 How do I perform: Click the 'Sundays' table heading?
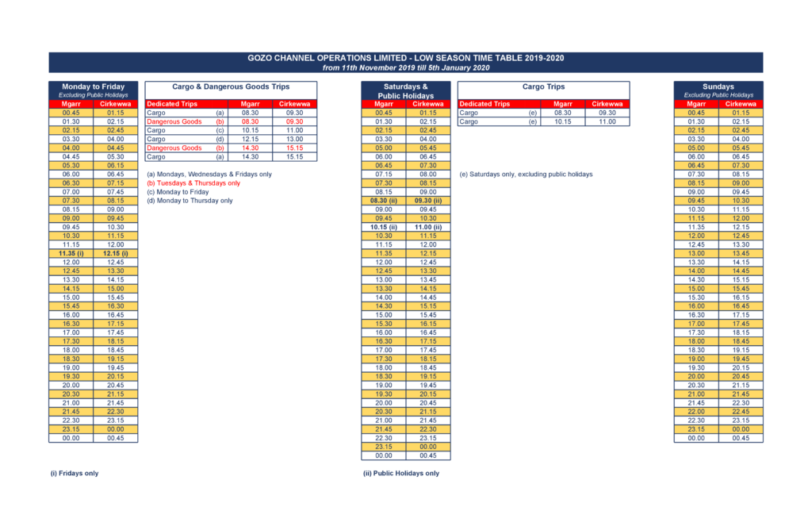[718, 86]
